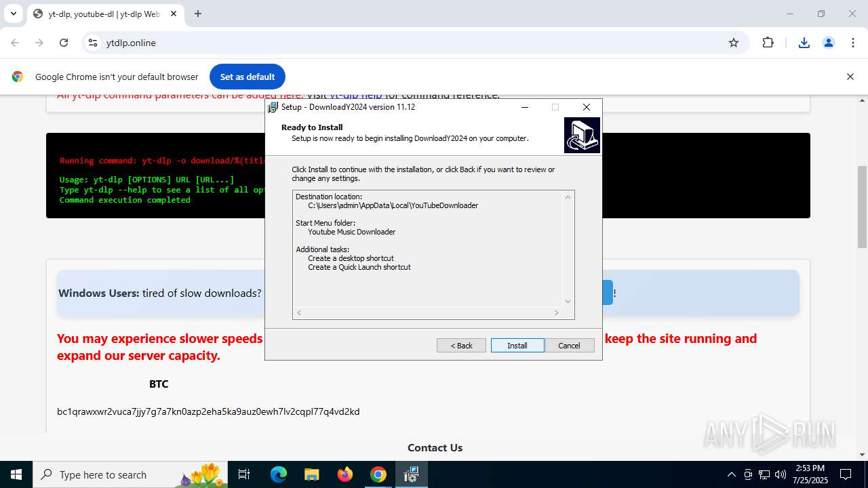The image size is (868, 488).
Task: Show hidden system tray icons
Action: pos(731,474)
